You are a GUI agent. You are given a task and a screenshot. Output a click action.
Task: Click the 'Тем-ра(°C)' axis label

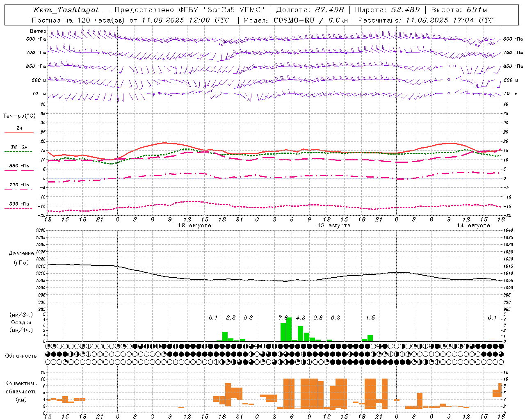click(19, 116)
